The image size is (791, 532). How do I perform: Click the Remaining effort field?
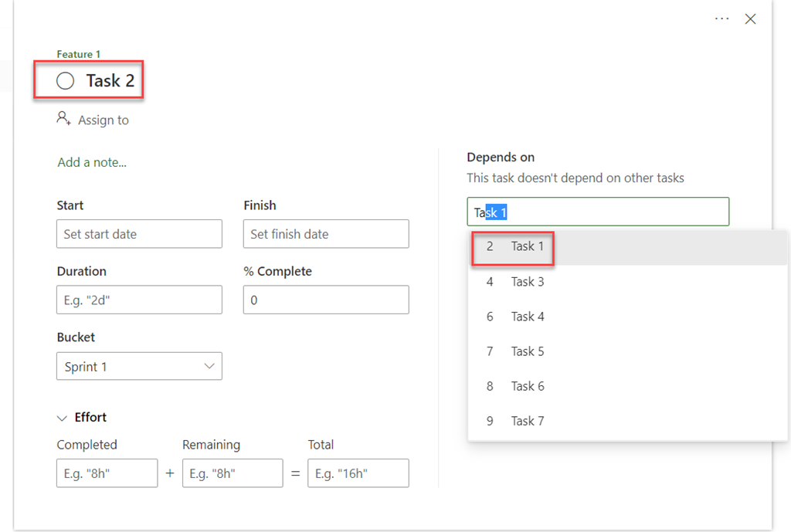click(x=232, y=473)
